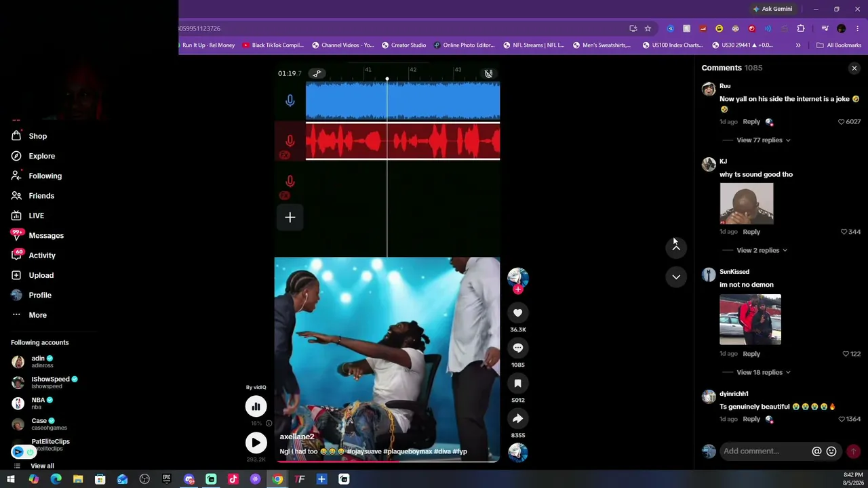The height and width of the screenshot is (488, 868).
Task: Open vidIQ stats bar-chart button
Action: tap(256, 407)
